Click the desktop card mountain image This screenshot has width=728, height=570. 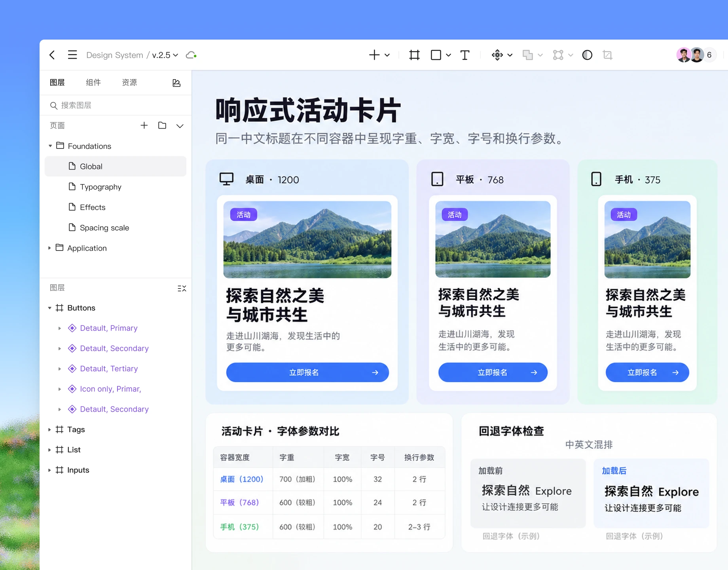[307, 239]
